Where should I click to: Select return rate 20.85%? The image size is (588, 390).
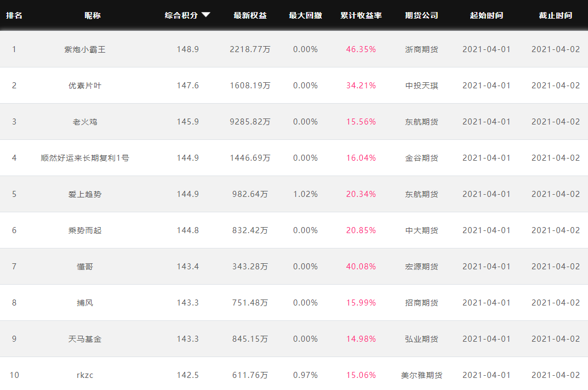pos(361,230)
